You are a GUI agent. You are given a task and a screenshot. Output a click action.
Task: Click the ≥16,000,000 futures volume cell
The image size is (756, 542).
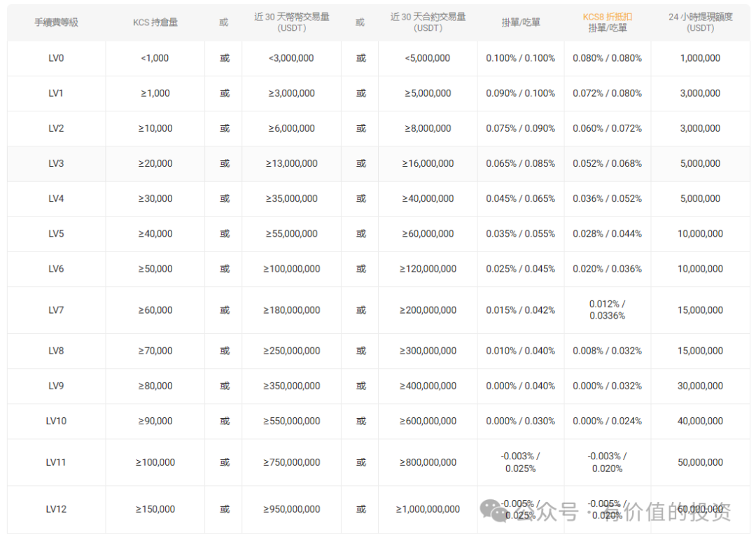(x=428, y=163)
